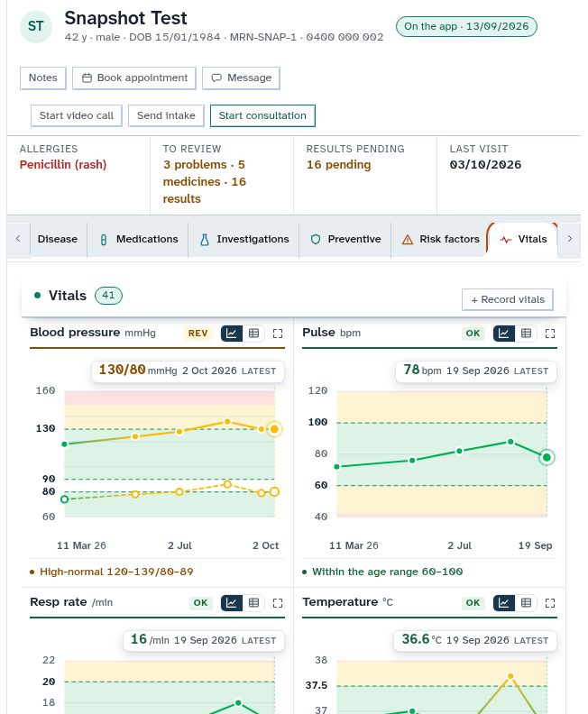
Task: Click 78 bpm latest reading
Action: [476, 371]
